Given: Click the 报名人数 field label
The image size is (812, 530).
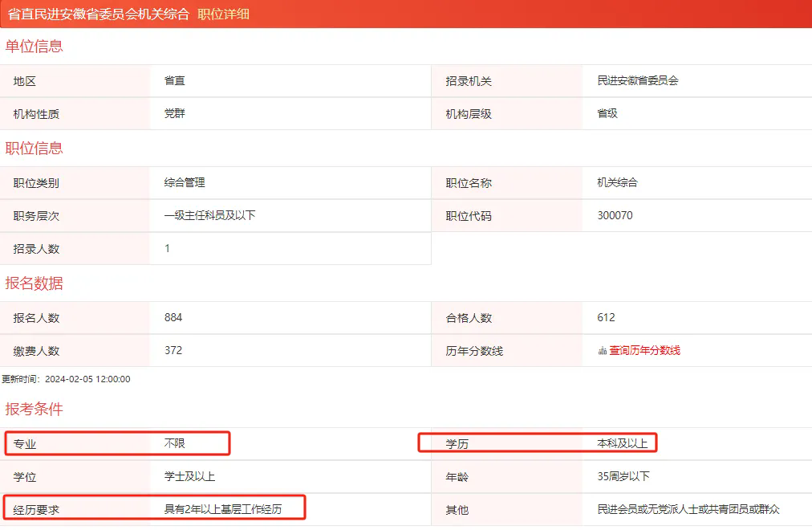Looking at the screenshot, I should [36, 318].
